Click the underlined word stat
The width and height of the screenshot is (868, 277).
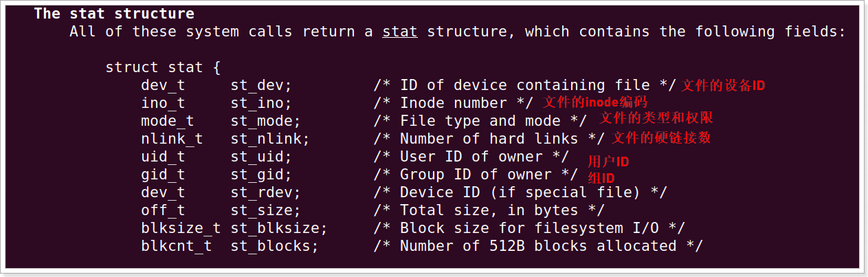(399, 32)
